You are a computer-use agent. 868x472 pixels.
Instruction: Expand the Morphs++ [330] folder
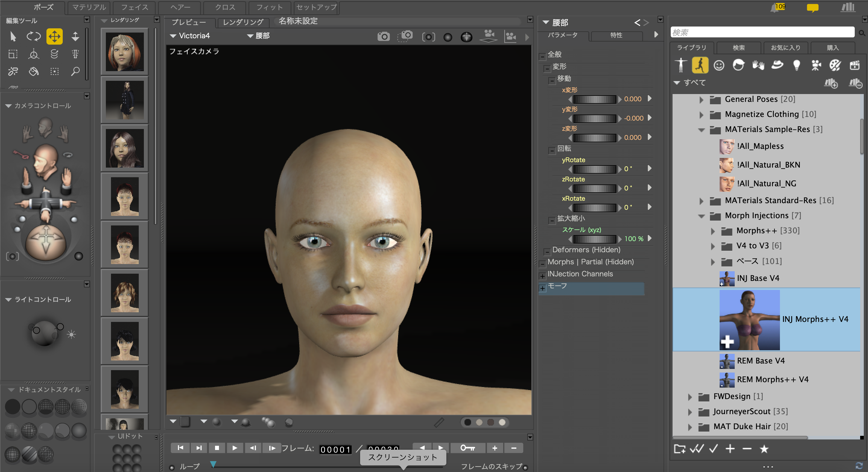click(x=713, y=231)
